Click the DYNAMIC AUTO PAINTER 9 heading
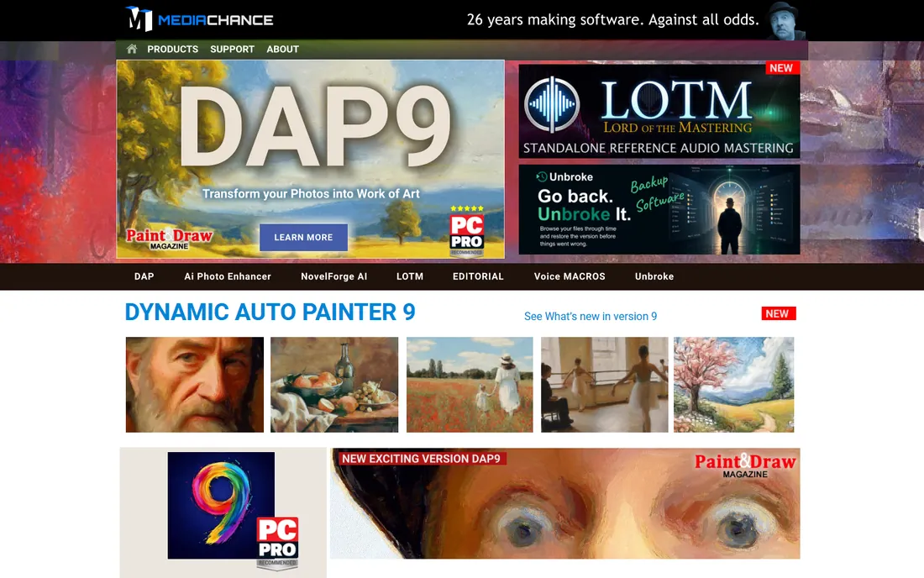 pos(270,313)
